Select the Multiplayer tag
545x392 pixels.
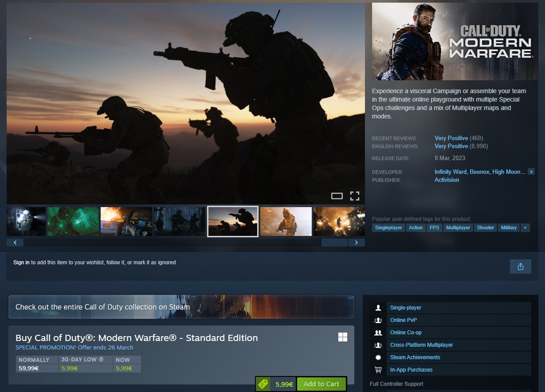(x=458, y=227)
